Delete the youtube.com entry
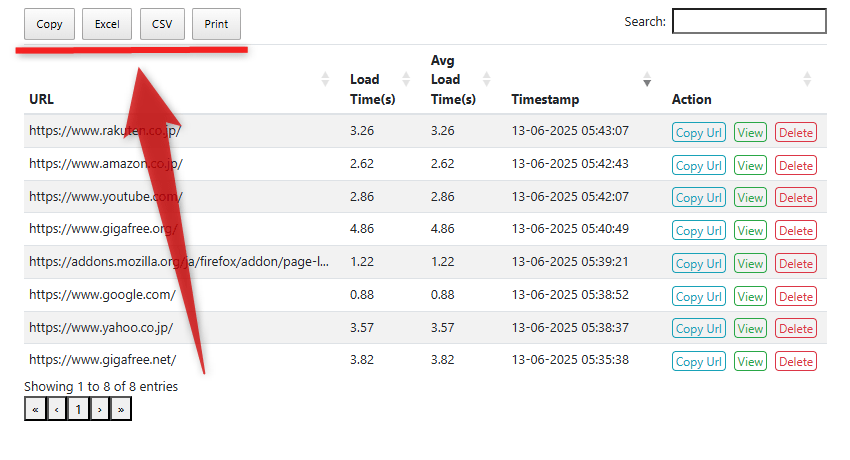 pyautogui.click(x=796, y=197)
